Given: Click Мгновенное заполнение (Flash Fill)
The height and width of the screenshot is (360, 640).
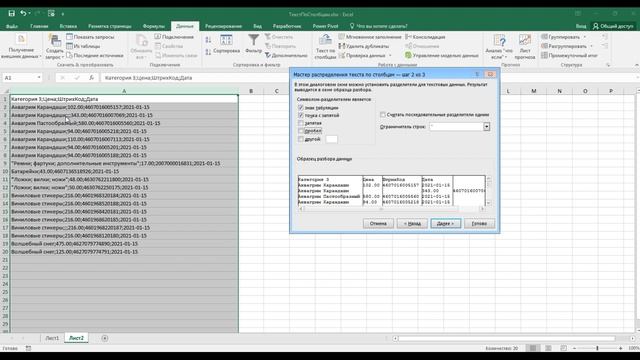Looking at the screenshot, I should [x=370, y=37].
